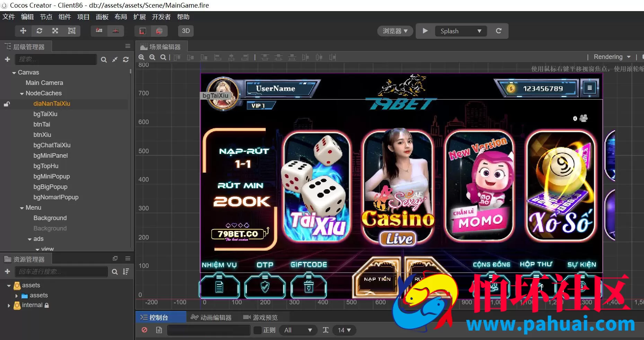Toggle lock on the diaNanTaiXiu node
Viewport: 644px width, 340px height.
click(x=7, y=104)
